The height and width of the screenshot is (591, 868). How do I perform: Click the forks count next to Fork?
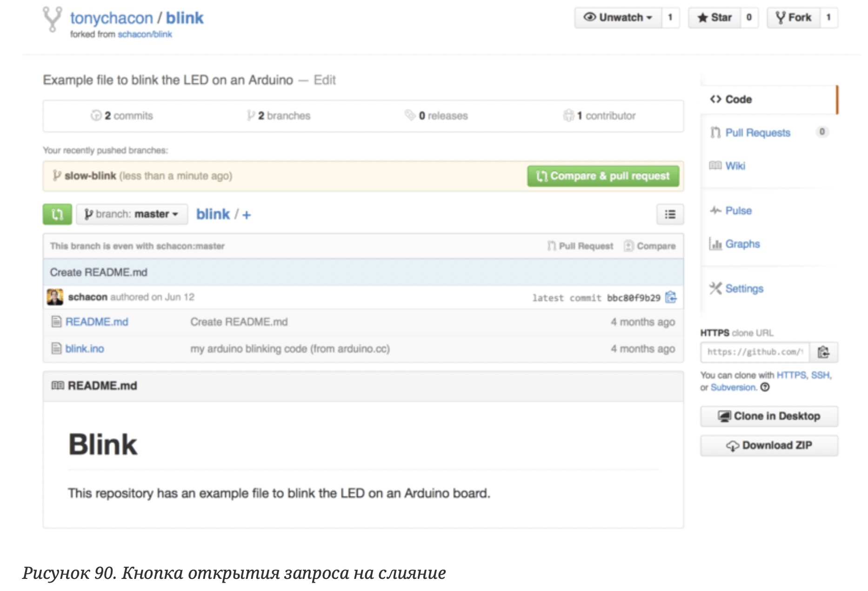pyautogui.click(x=828, y=18)
